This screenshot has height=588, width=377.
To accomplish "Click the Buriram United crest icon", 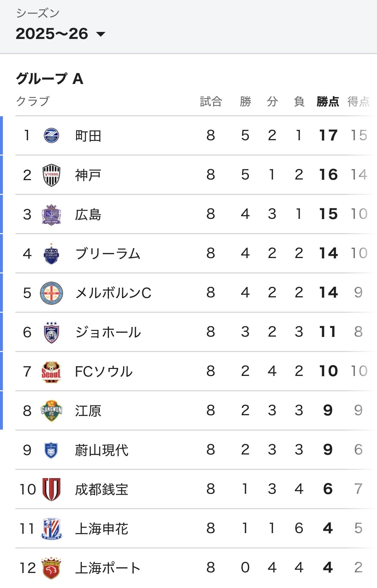I will [51, 254].
